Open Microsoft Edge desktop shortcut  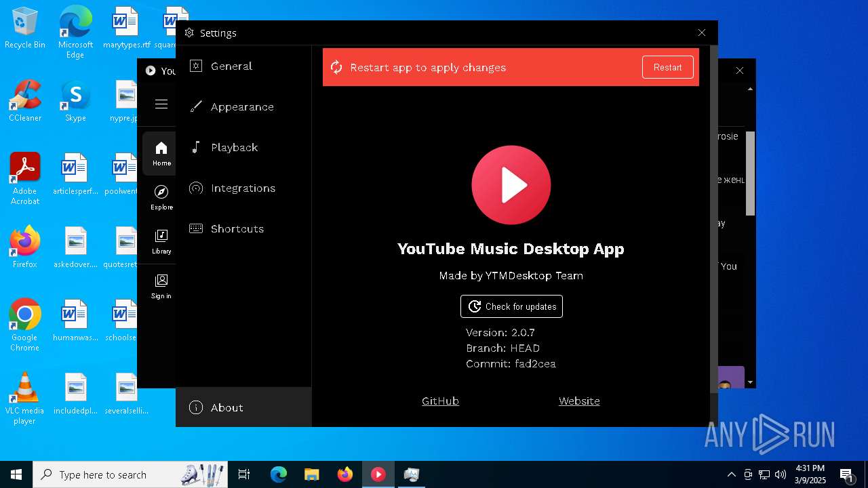point(75,32)
